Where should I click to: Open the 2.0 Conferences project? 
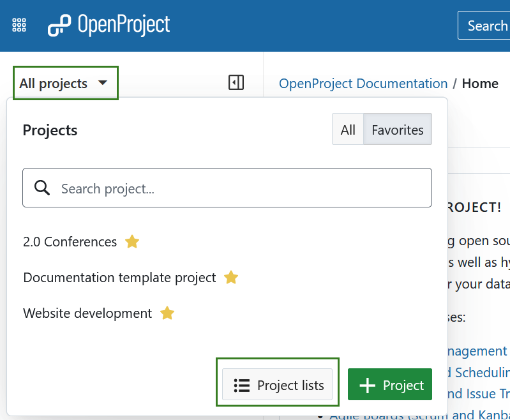(x=70, y=242)
